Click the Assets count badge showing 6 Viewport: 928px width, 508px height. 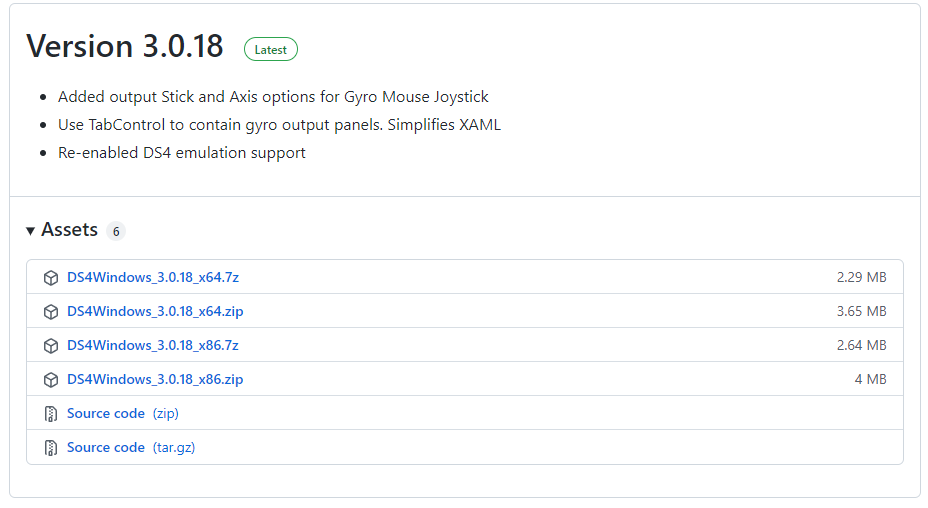point(116,232)
